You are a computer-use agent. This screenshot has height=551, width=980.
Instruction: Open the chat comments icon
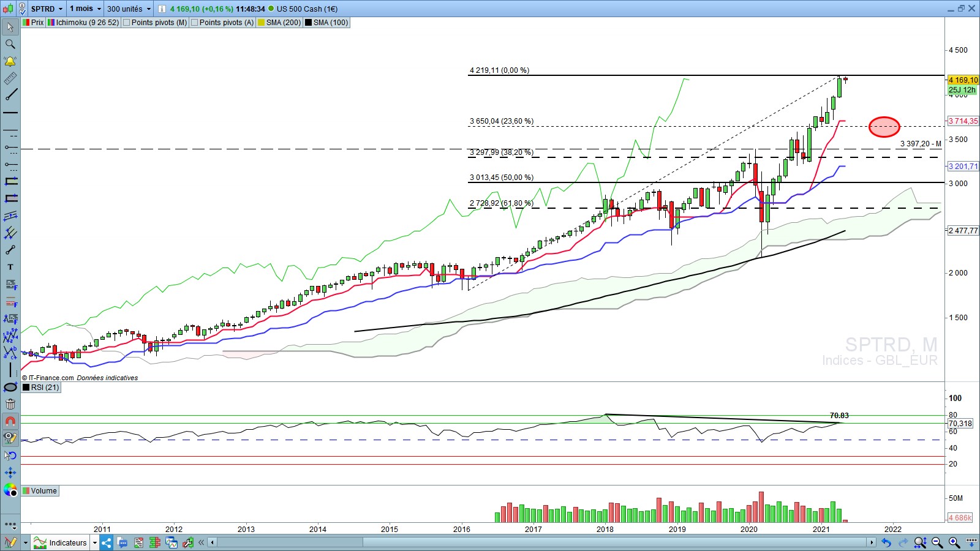[123, 542]
